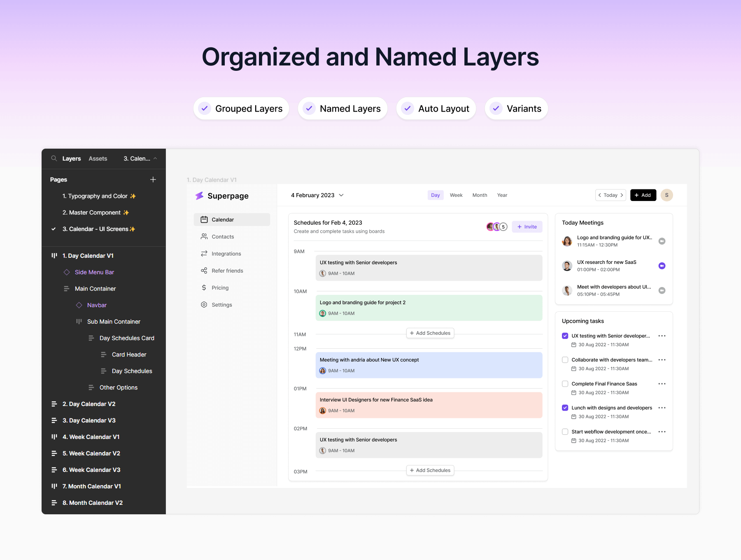The image size is (741, 560).
Task: Expand the 4 February 2023 date dropdown
Action: click(341, 195)
